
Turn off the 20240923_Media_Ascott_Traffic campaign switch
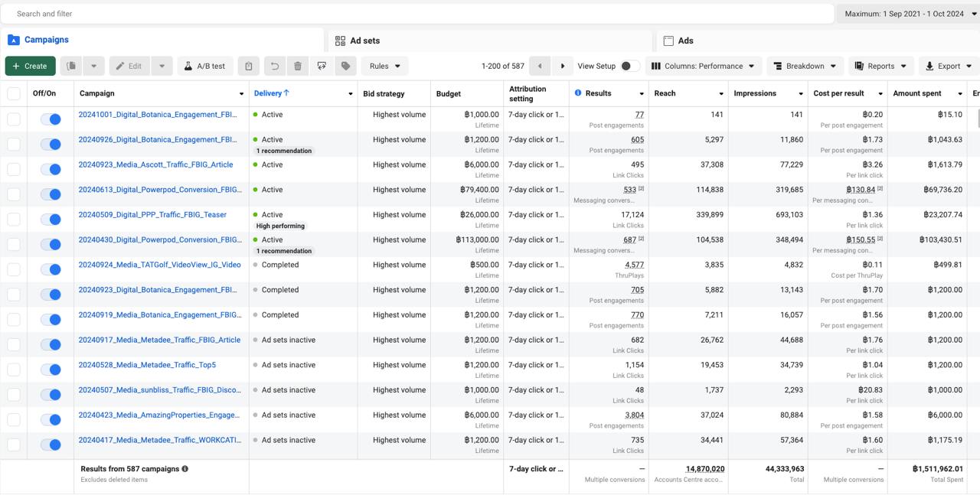pyautogui.click(x=51, y=169)
